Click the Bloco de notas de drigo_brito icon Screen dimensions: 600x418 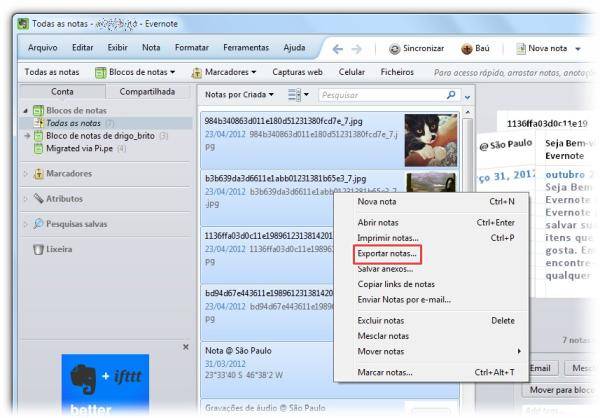38,136
